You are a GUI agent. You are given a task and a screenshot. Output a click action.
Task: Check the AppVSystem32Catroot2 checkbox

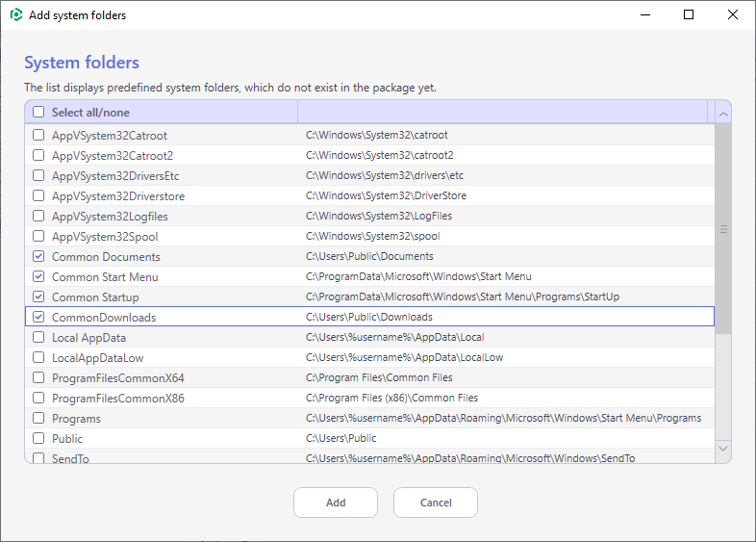38,155
